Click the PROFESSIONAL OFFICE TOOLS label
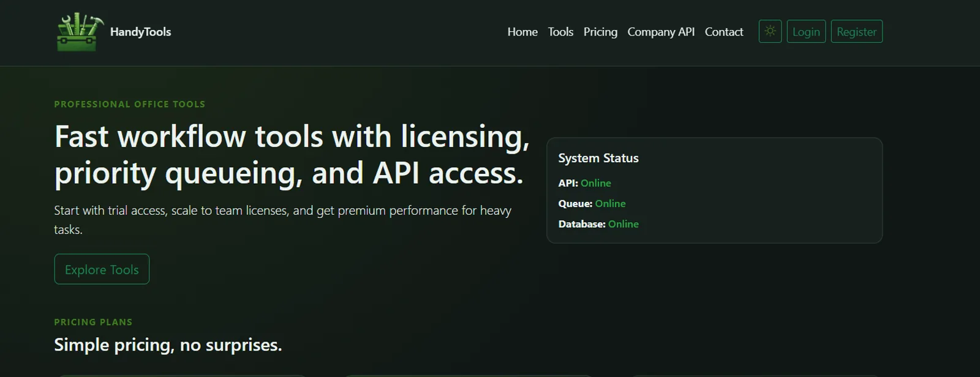 pyautogui.click(x=130, y=104)
